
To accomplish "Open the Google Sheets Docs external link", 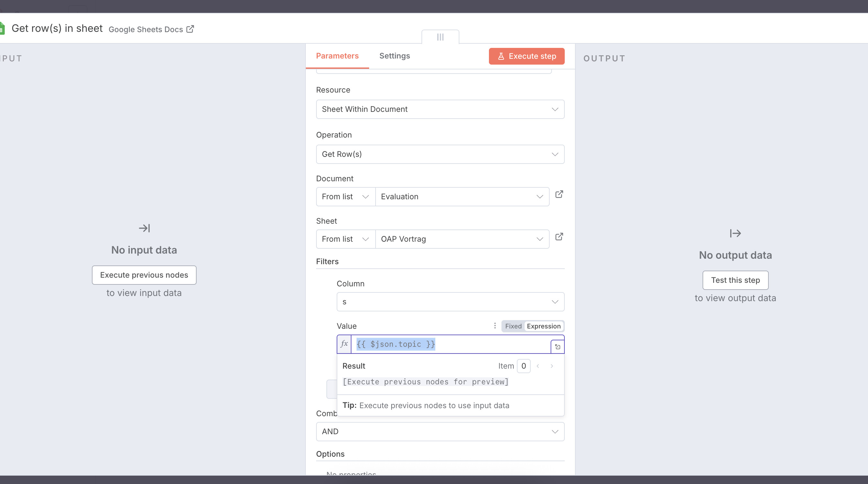I will [190, 29].
